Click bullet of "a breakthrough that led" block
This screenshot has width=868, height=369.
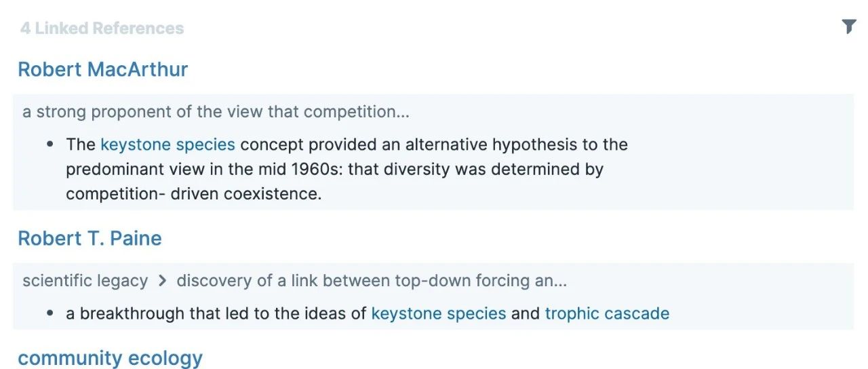click(50, 313)
